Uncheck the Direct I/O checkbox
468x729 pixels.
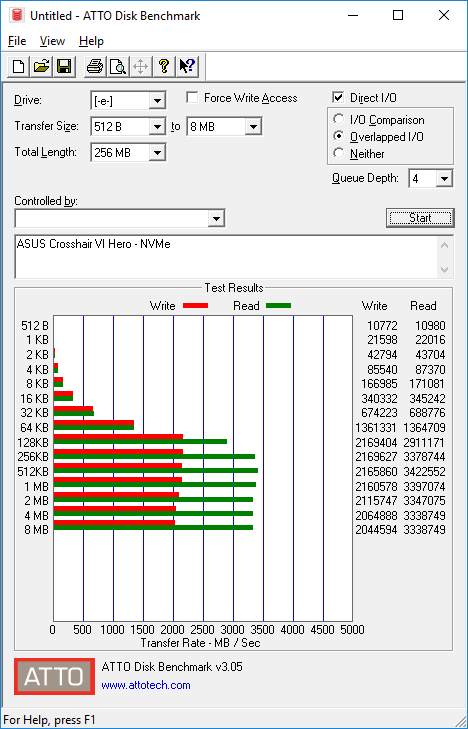coord(338,98)
